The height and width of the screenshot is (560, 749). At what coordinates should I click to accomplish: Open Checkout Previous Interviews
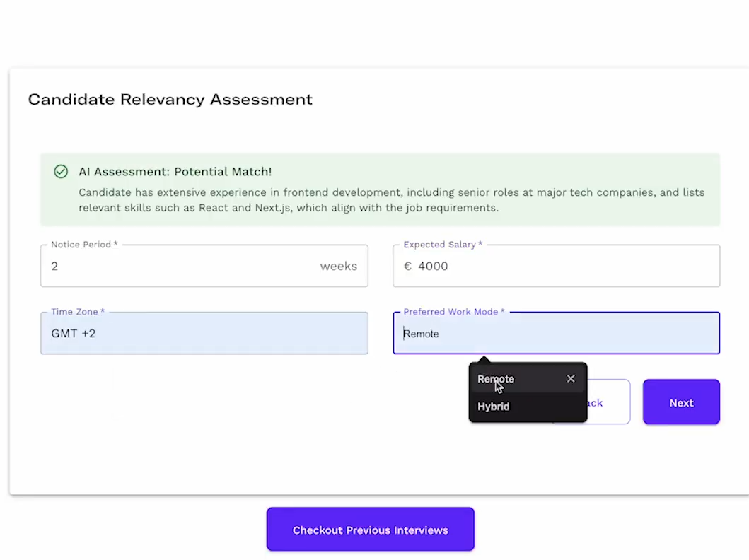pos(370,530)
